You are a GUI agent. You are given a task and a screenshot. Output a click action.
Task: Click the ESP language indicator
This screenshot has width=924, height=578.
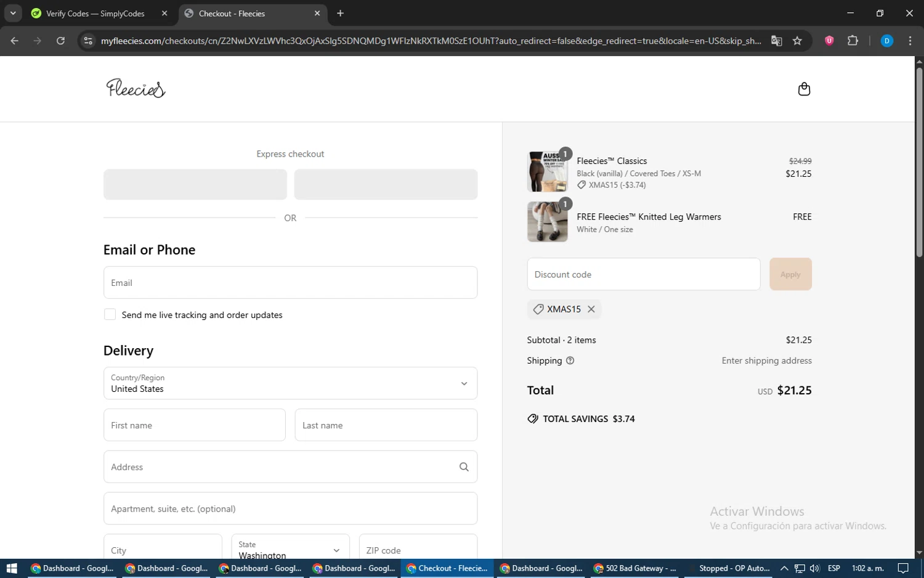pos(834,568)
